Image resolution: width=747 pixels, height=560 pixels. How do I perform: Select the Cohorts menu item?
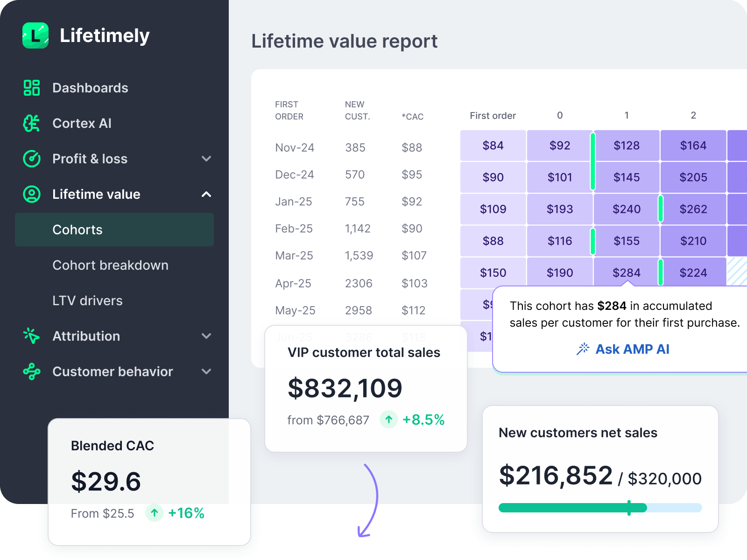114,230
